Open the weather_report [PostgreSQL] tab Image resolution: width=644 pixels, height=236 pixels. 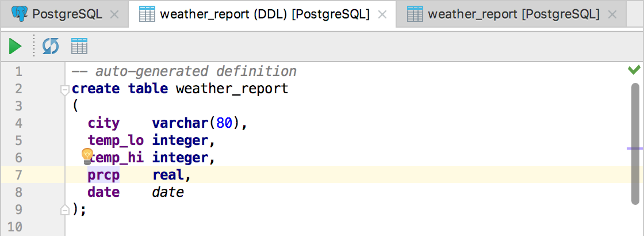point(511,14)
